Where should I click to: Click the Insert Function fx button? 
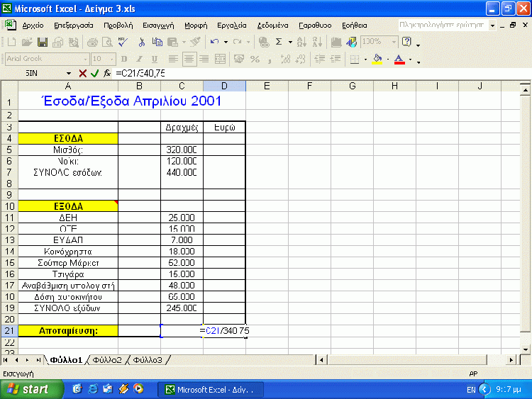(107, 73)
